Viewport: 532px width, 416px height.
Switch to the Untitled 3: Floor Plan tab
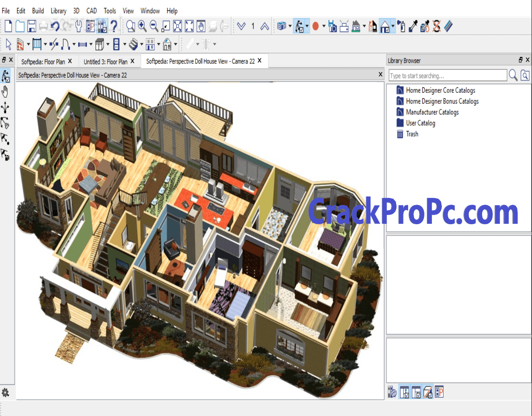[106, 62]
